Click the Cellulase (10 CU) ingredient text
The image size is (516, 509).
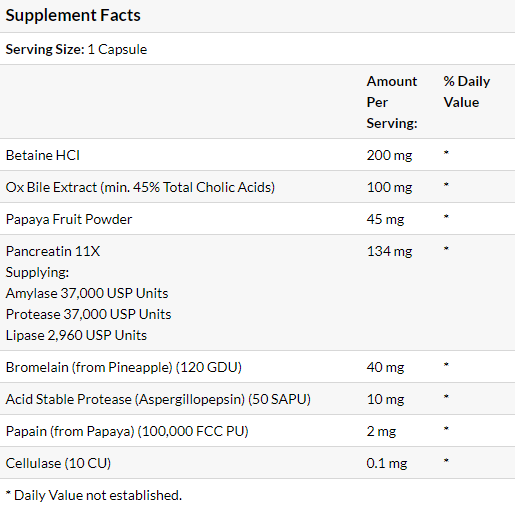coord(58,463)
